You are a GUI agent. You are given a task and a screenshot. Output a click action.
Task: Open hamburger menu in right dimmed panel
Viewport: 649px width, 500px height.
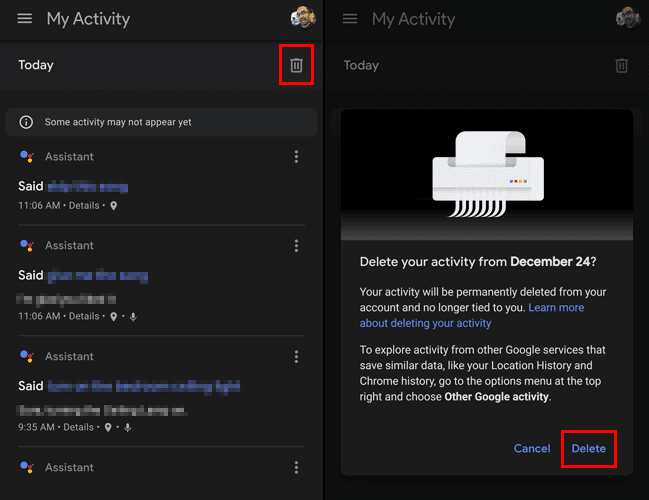[350, 19]
